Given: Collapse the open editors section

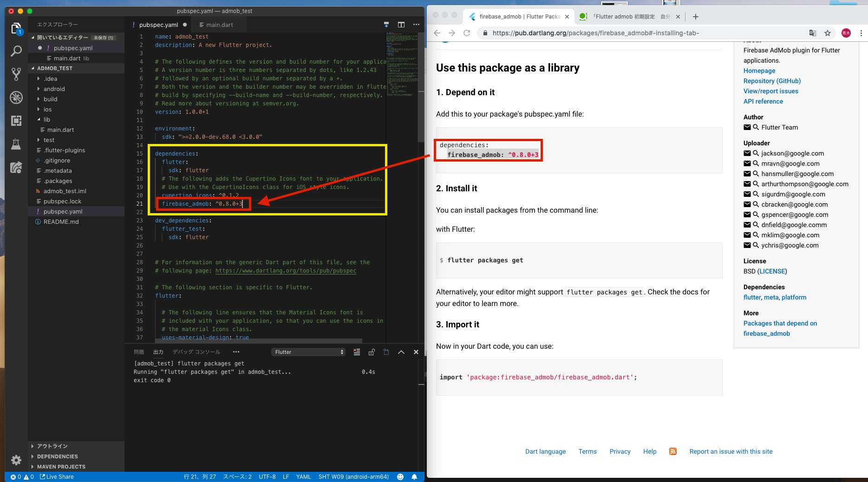Looking at the screenshot, I should pyautogui.click(x=76, y=38).
